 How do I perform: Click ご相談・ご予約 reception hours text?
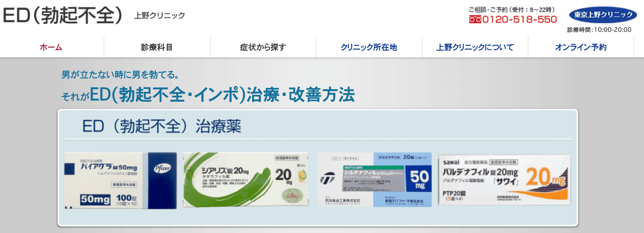tap(512, 10)
